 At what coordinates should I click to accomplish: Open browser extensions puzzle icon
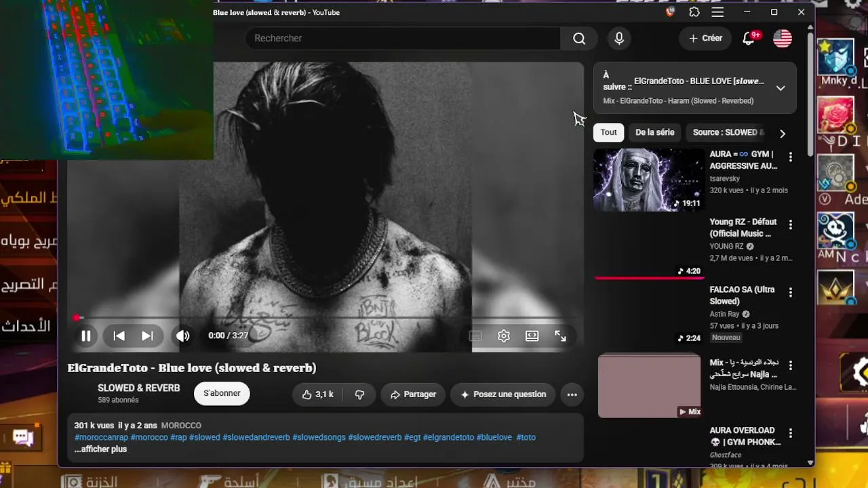(x=694, y=12)
